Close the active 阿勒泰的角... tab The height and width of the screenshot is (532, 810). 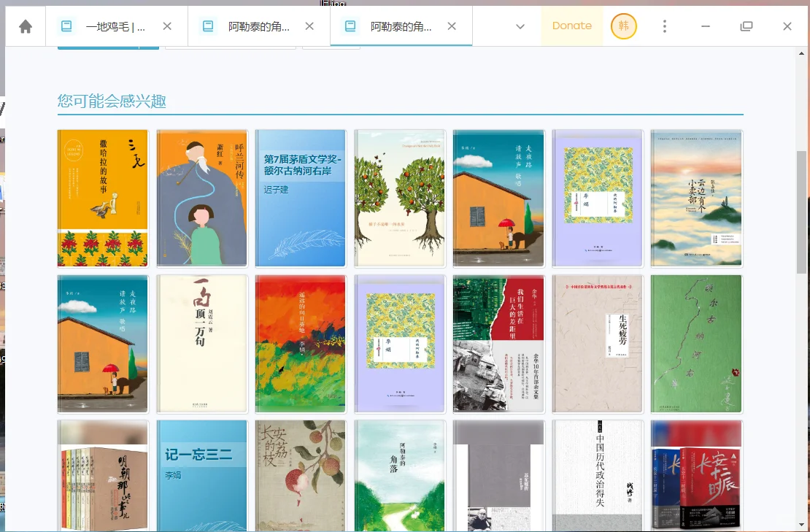tap(452, 26)
